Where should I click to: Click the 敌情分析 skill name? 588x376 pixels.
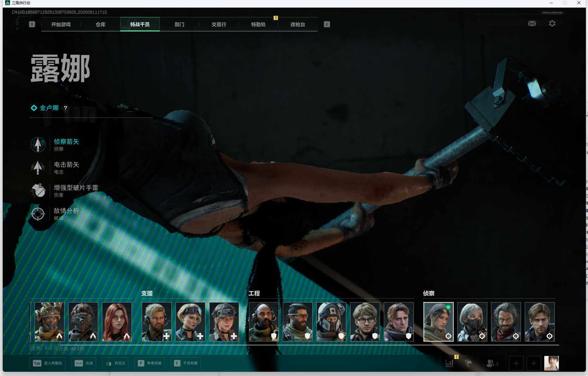tap(67, 211)
